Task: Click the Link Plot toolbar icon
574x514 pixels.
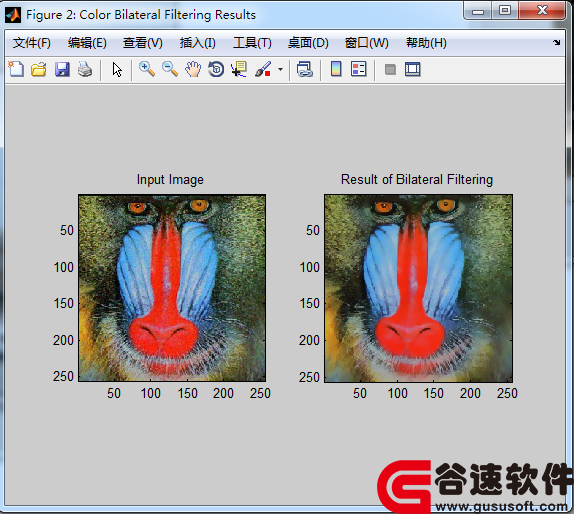Action: (x=305, y=69)
